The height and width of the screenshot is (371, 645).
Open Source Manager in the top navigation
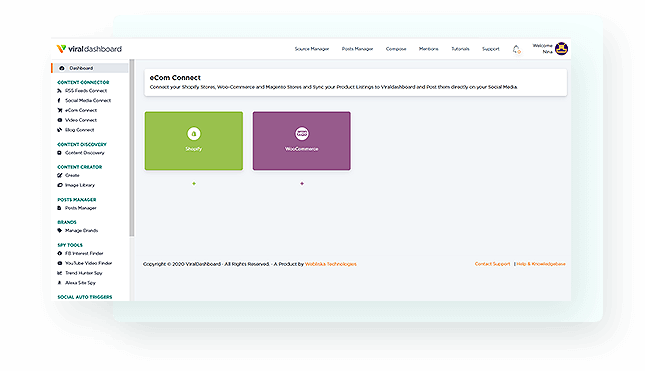click(x=312, y=49)
